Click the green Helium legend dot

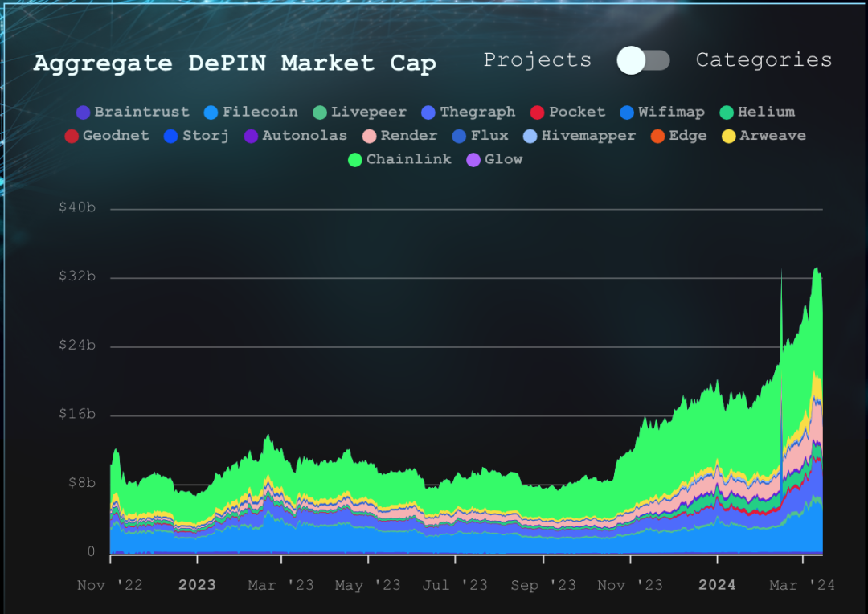727,113
